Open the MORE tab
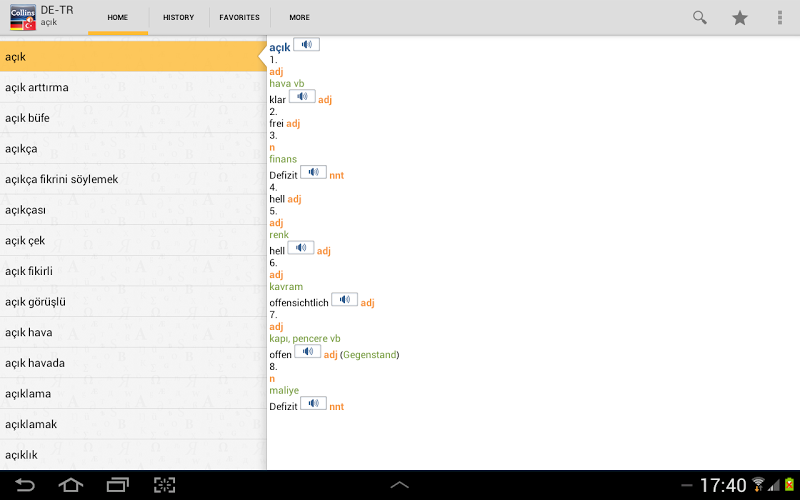Image resolution: width=800 pixels, height=500 pixels. pyautogui.click(x=299, y=17)
